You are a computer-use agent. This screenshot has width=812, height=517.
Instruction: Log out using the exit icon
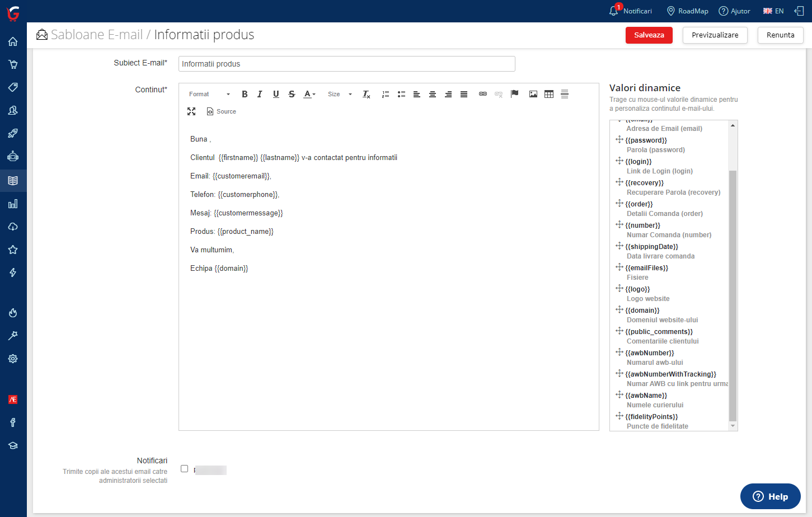point(799,11)
